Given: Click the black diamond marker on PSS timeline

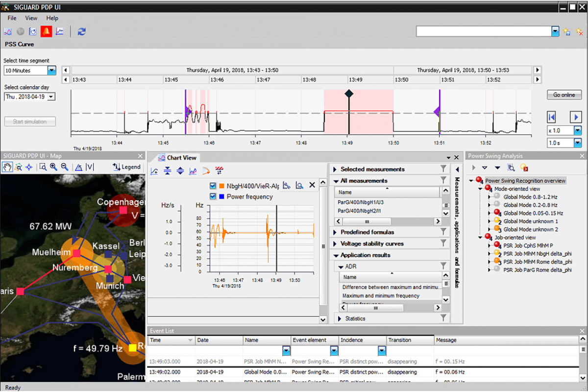Looking at the screenshot, I should click(x=348, y=93).
